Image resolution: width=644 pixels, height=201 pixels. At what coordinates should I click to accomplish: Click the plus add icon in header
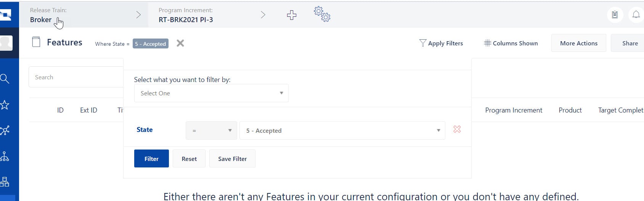point(292,15)
